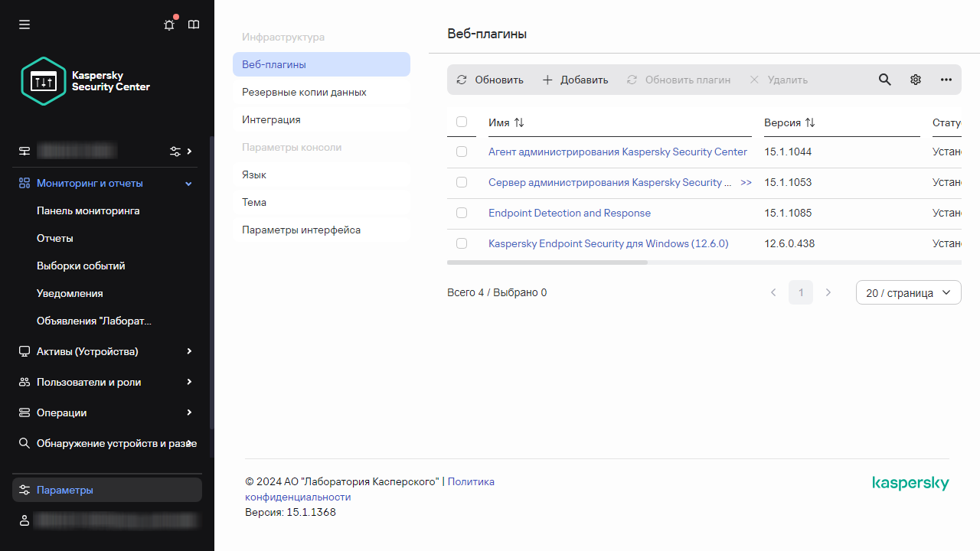Click the Kaspersky Security Center logo
Image resolution: width=980 pixels, height=551 pixels.
click(x=86, y=81)
